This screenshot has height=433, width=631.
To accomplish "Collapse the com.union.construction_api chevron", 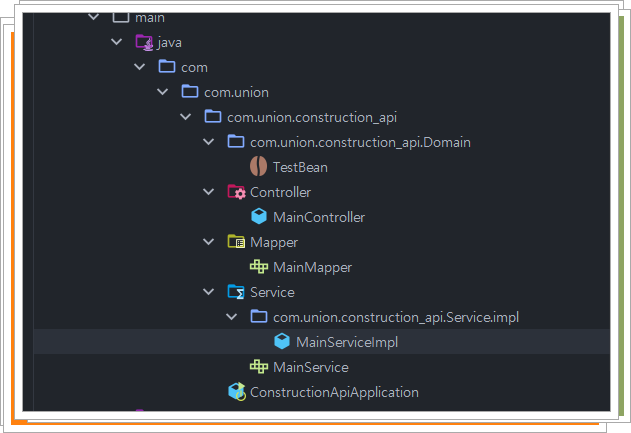I will click(x=185, y=117).
